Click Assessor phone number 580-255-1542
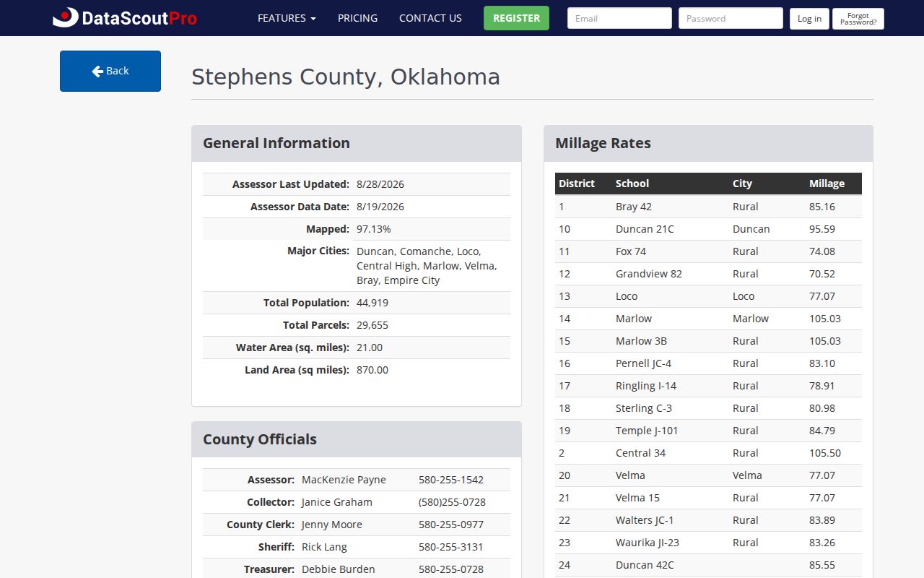The height and width of the screenshot is (578, 924). click(451, 480)
